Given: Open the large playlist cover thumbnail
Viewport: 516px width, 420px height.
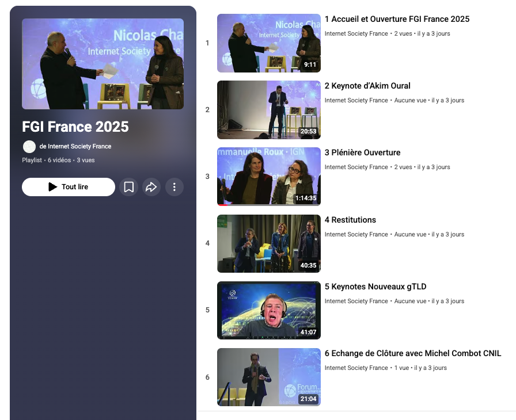Looking at the screenshot, I should pyautogui.click(x=103, y=64).
